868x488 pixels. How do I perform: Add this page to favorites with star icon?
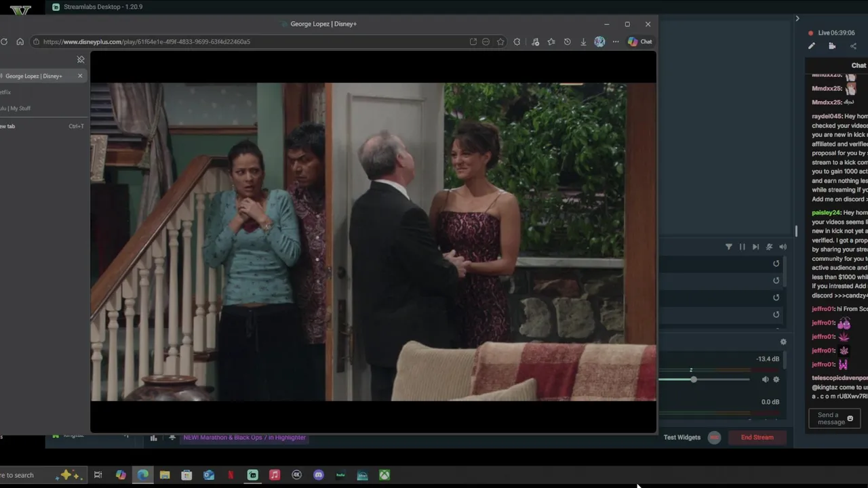[500, 41]
